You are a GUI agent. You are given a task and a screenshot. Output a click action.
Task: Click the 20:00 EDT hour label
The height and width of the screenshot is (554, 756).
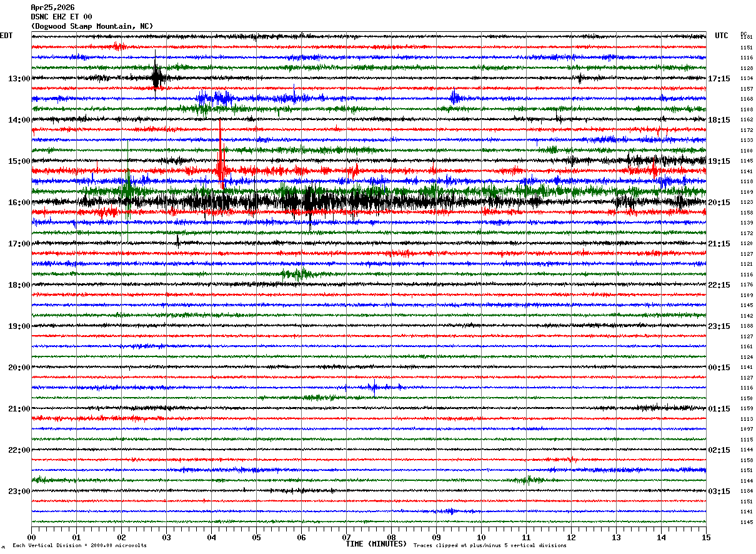19,368
